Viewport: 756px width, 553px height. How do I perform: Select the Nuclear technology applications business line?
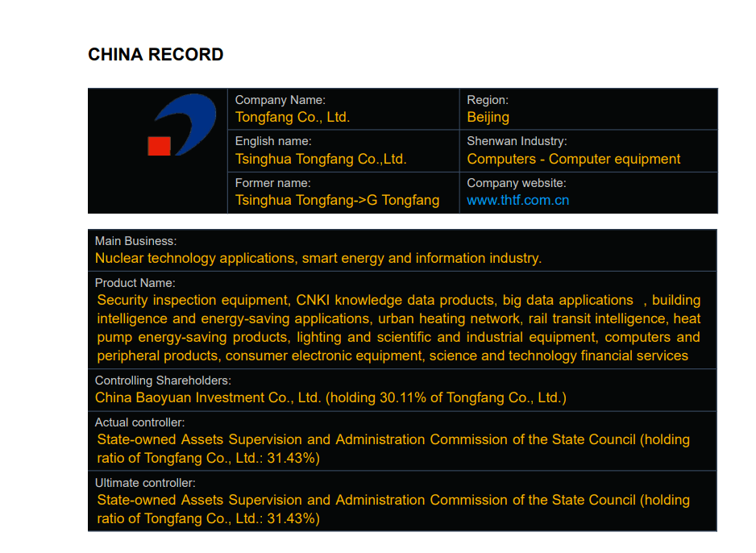pyautogui.click(x=318, y=258)
